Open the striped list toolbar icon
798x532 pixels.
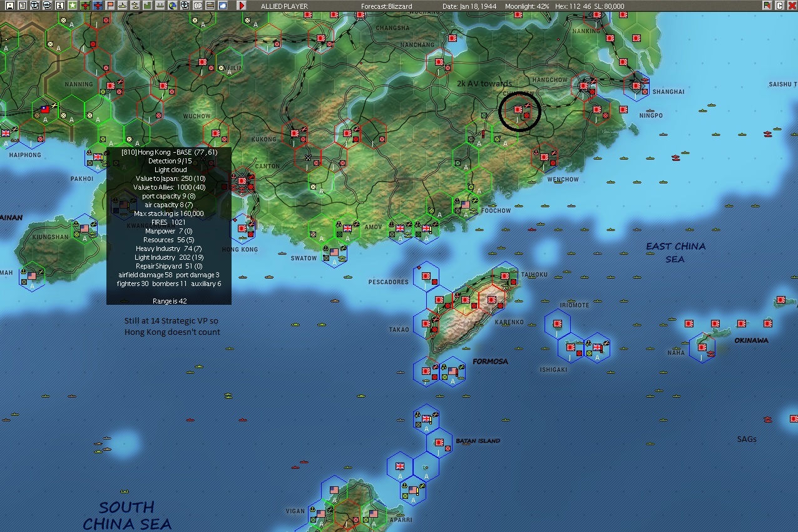(210, 6)
